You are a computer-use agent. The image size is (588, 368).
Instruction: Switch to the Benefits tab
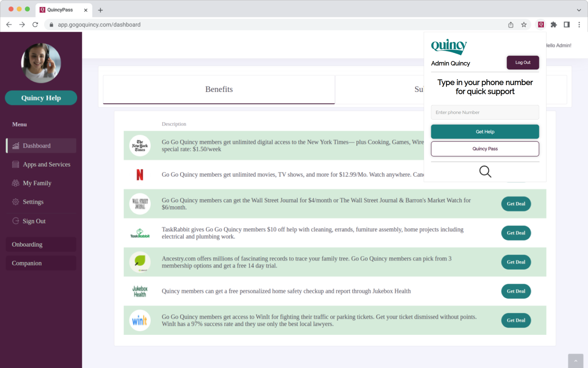(219, 89)
